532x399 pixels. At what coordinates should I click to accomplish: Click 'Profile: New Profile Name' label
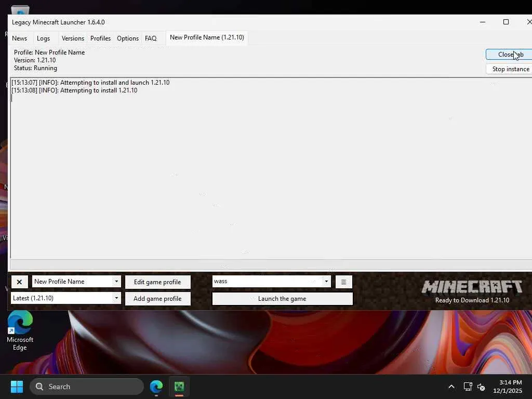tap(49, 52)
